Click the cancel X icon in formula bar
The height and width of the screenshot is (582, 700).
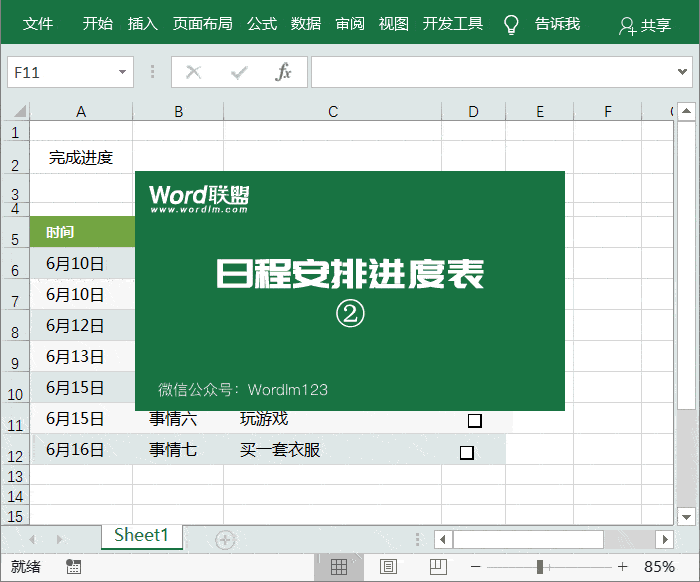click(193, 72)
